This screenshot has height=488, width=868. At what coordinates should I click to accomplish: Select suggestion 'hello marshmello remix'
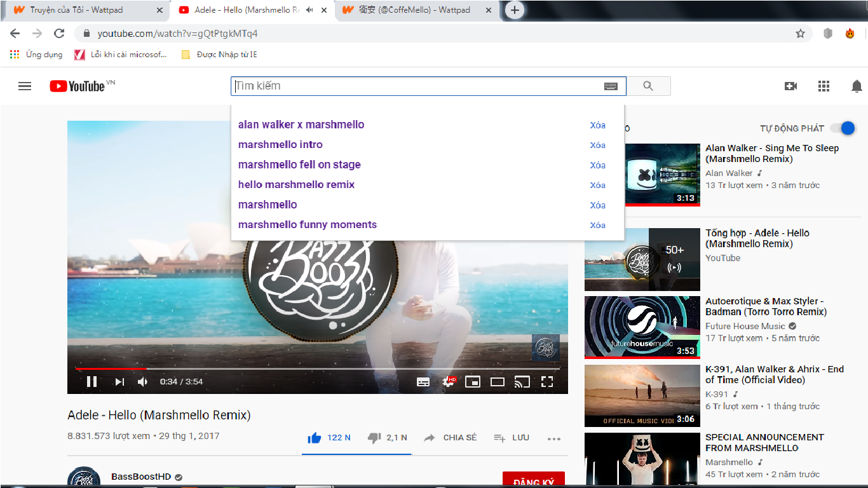296,184
